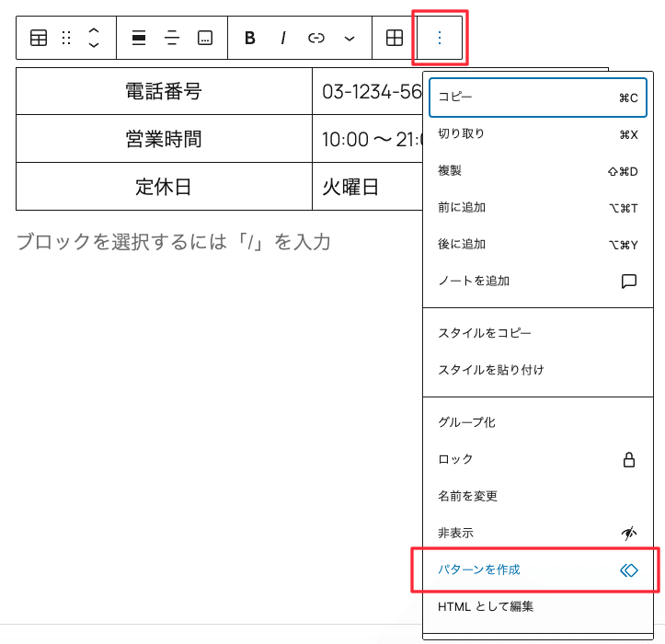Screen dimensions: 665x644
Task: Open the caption icon in toolbar
Action: [205, 39]
